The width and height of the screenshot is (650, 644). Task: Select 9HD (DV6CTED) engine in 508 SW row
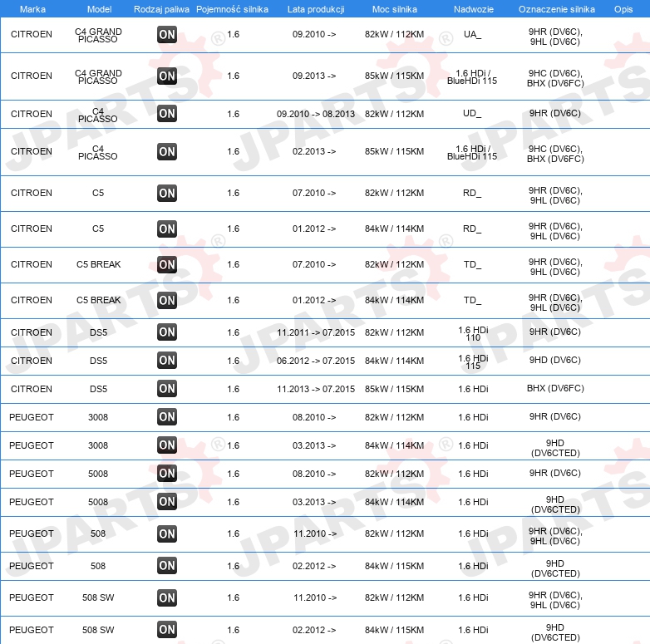[x=555, y=632]
